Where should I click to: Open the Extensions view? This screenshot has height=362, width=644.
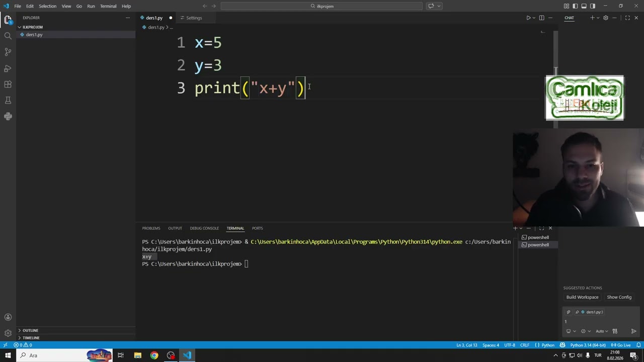[x=8, y=84]
